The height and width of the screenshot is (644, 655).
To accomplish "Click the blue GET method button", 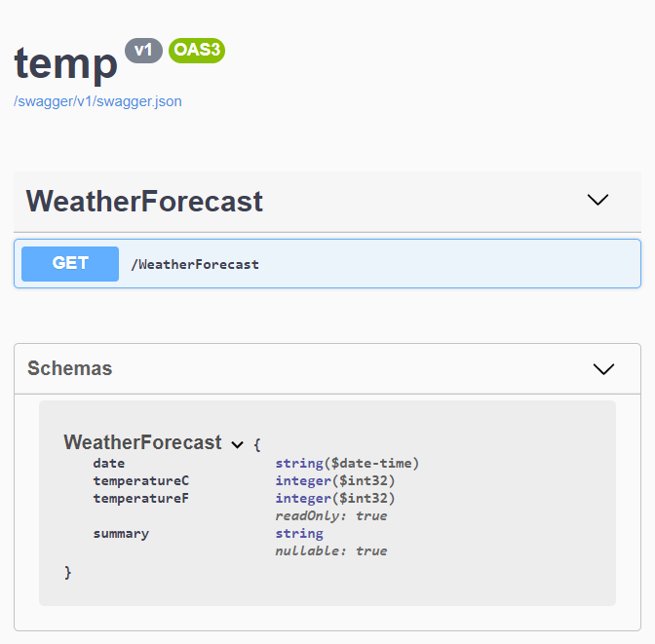I will (x=70, y=263).
